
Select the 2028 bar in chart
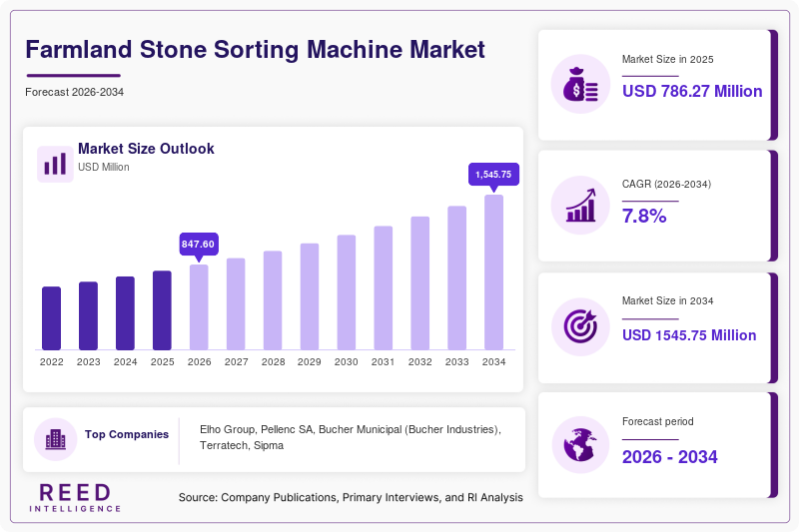[x=273, y=300]
